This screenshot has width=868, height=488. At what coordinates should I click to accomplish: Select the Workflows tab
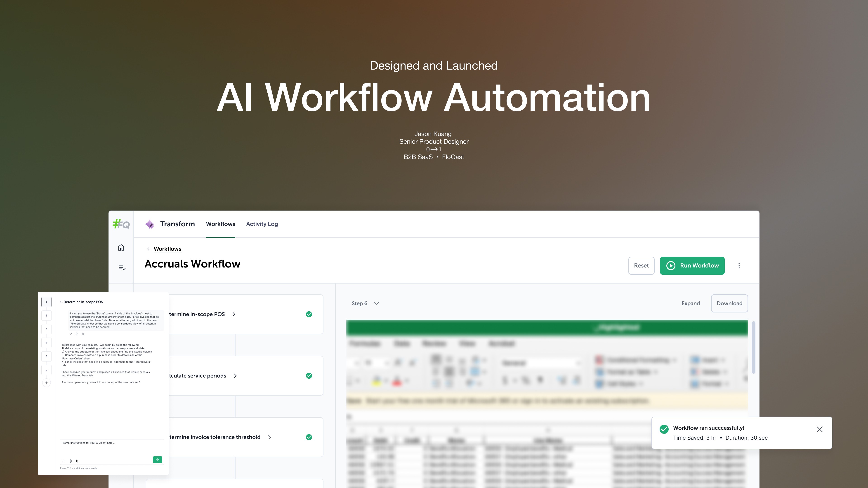(x=220, y=224)
